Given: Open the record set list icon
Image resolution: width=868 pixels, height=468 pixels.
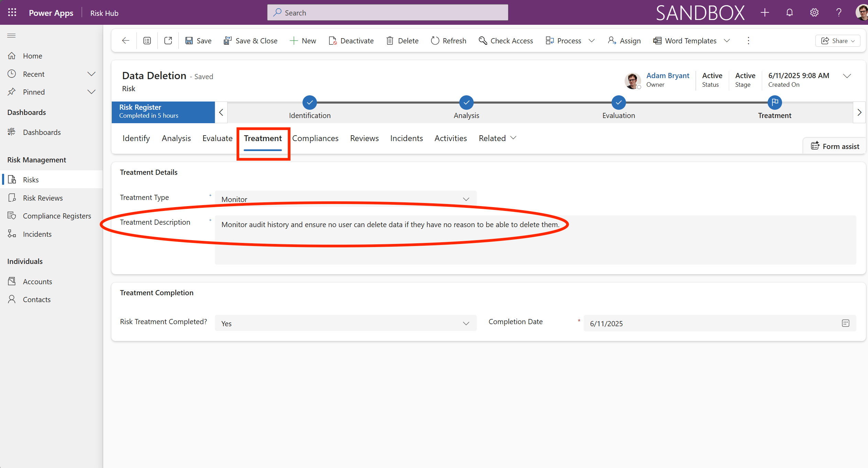Looking at the screenshot, I should point(147,41).
